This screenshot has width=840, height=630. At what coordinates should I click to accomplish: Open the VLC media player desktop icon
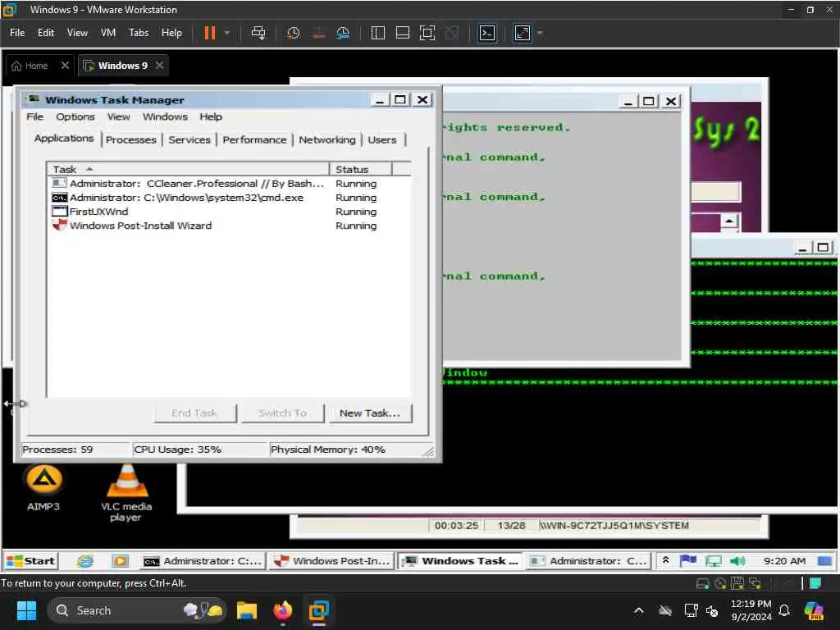pyautogui.click(x=126, y=492)
